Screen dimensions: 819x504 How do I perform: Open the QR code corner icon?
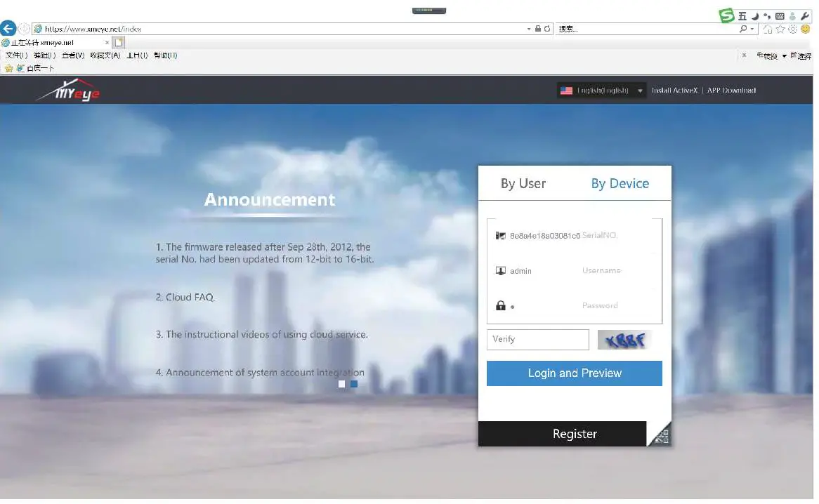[x=661, y=435]
